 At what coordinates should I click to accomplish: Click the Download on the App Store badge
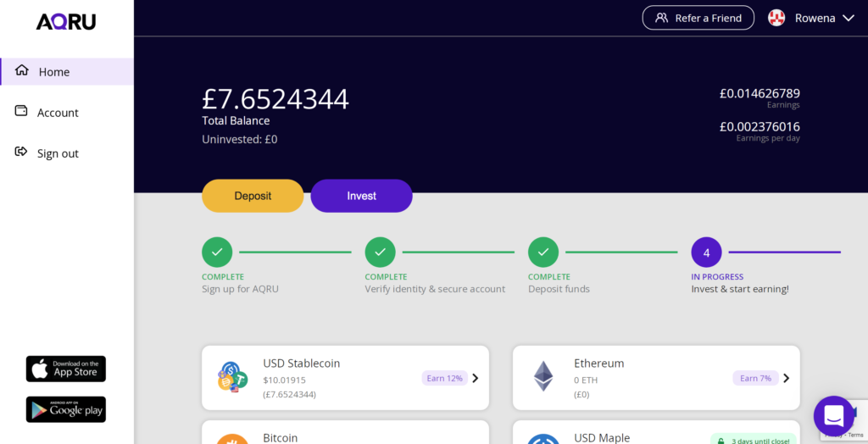[66, 369]
